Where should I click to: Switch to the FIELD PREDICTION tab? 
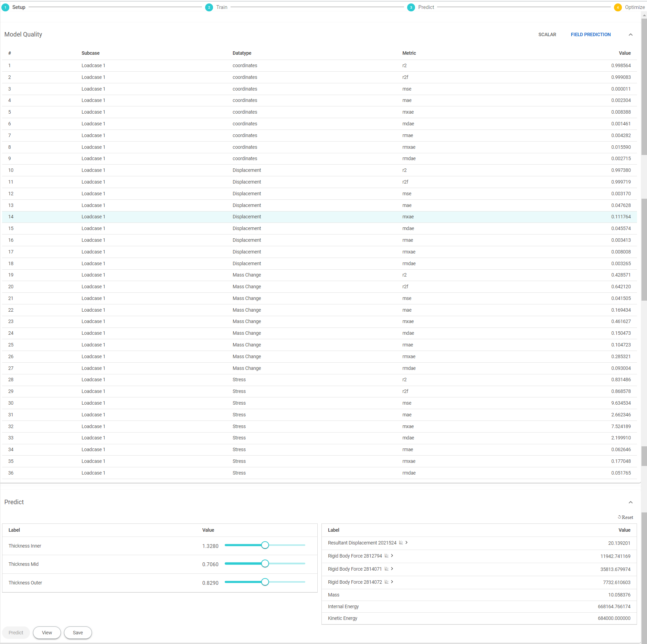click(x=591, y=34)
